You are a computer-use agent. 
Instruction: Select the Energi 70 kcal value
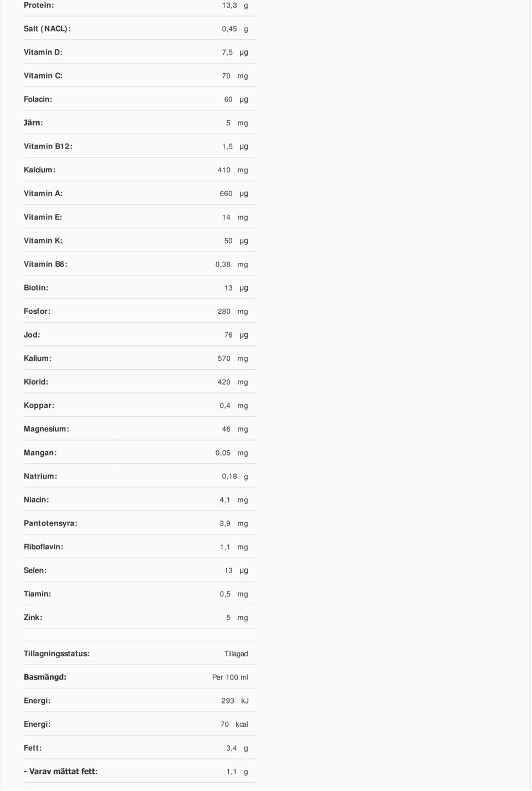[x=234, y=724]
